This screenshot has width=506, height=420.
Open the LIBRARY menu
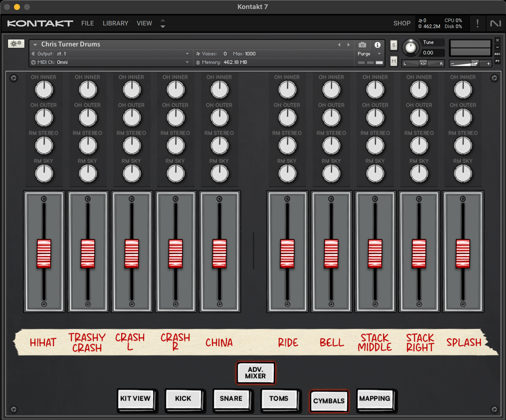tap(115, 23)
